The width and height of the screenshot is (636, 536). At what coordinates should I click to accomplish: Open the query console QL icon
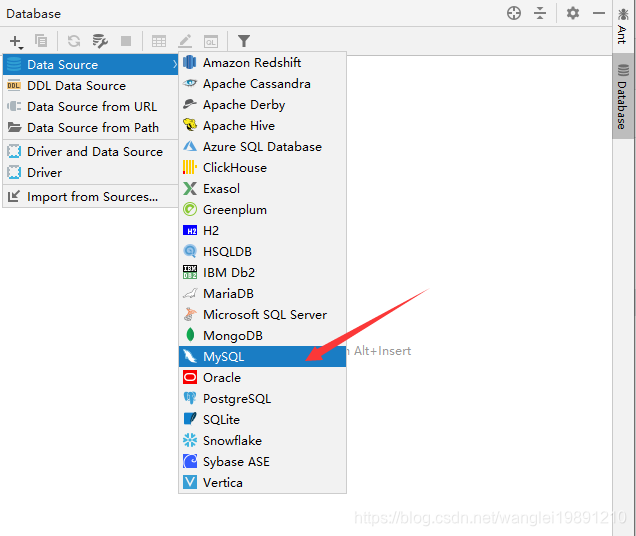211,41
